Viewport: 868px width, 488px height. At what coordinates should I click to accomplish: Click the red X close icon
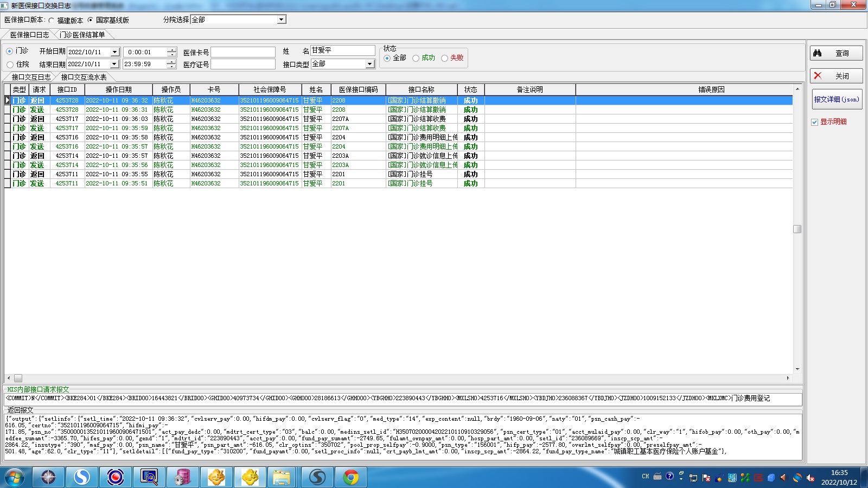(818, 76)
